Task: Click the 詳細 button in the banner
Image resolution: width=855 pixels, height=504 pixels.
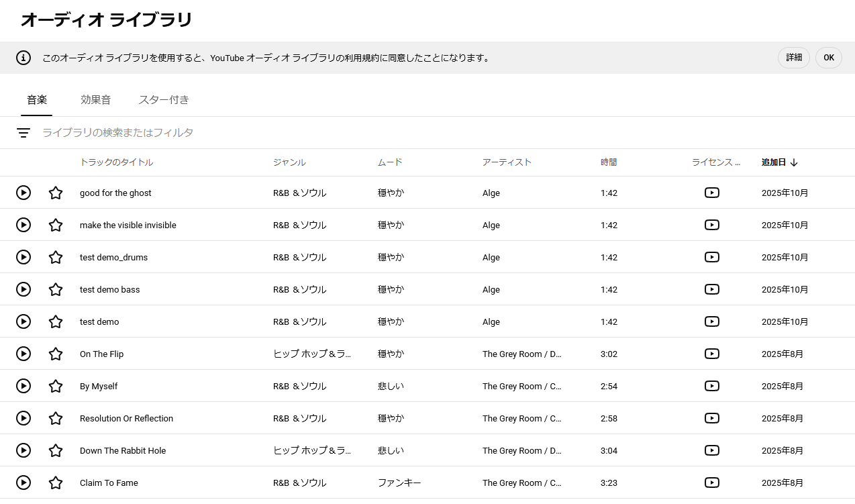Action: pos(794,58)
